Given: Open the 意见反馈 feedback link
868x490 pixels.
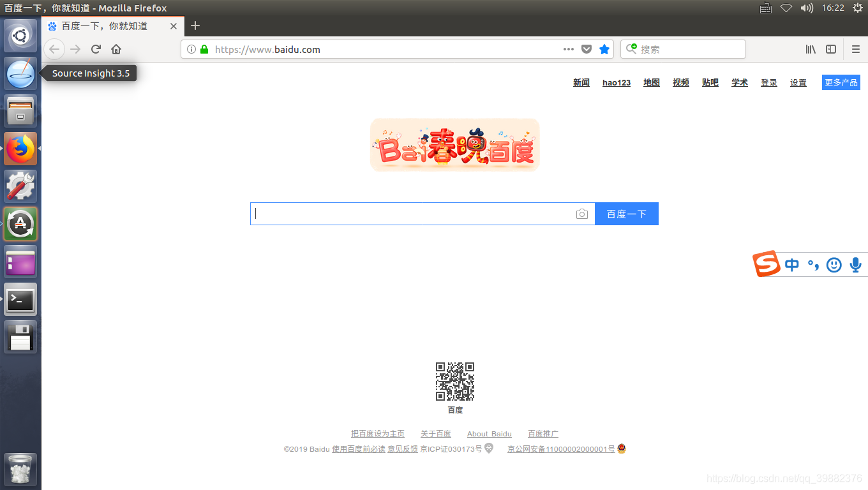Looking at the screenshot, I should click(403, 449).
